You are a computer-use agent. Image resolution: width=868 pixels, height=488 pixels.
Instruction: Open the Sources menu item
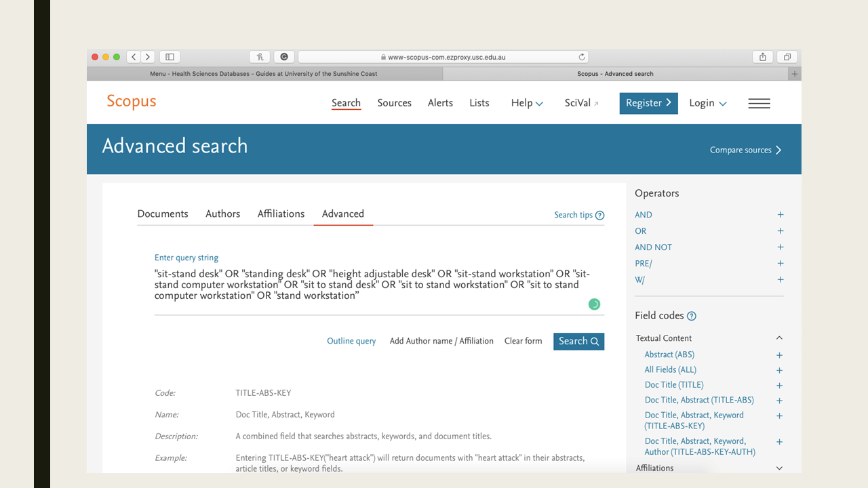(395, 103)
